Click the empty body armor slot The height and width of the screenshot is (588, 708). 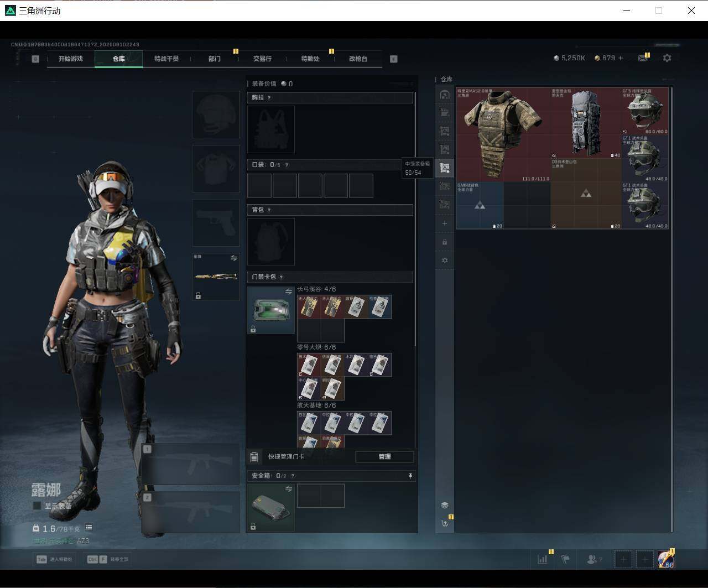pyautogui.click(x=216, y=169)
